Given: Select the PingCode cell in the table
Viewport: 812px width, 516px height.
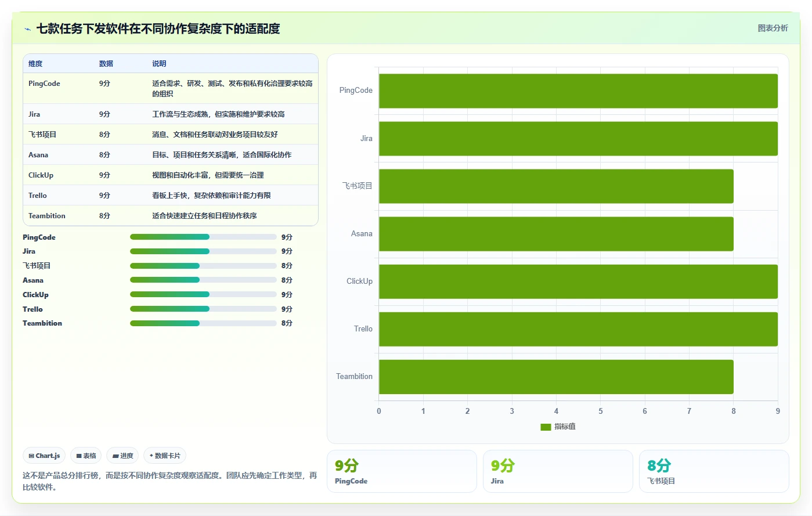Looking at the screenshot, I should [x=44, y=84].
